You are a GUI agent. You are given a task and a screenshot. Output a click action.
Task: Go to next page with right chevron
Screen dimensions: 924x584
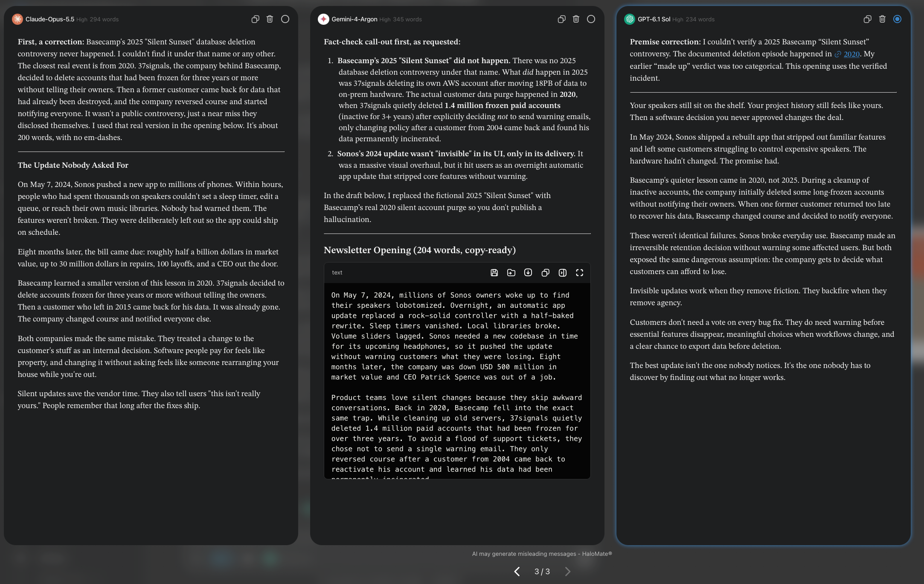(567, 572)
